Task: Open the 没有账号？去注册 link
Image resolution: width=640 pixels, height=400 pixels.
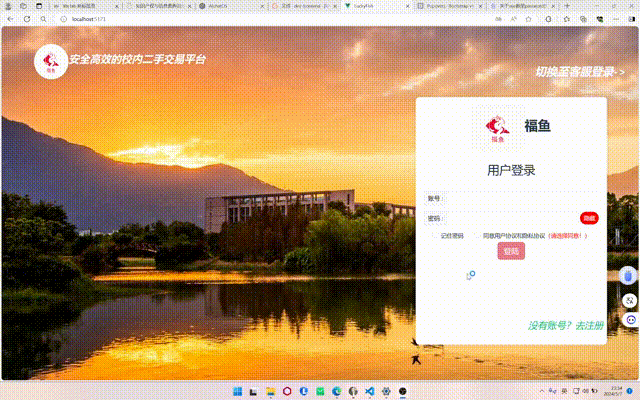Action: pos(566,325)
